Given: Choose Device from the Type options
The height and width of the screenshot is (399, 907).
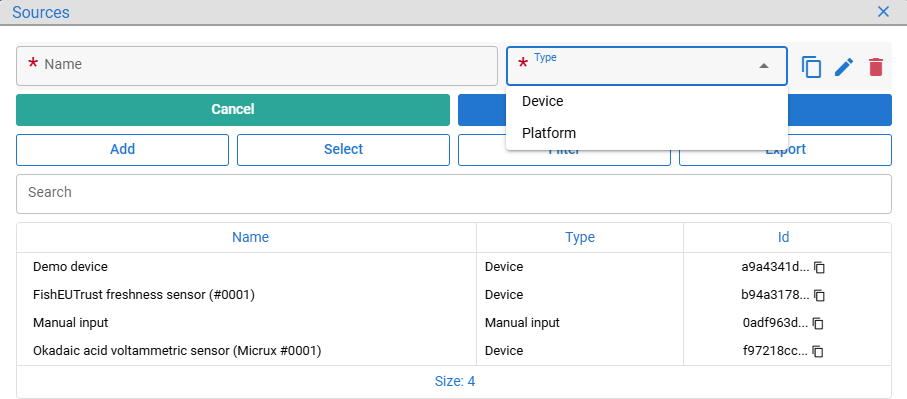Looking at the screenshot, I should pyautogui.click(x=647, y=101).
